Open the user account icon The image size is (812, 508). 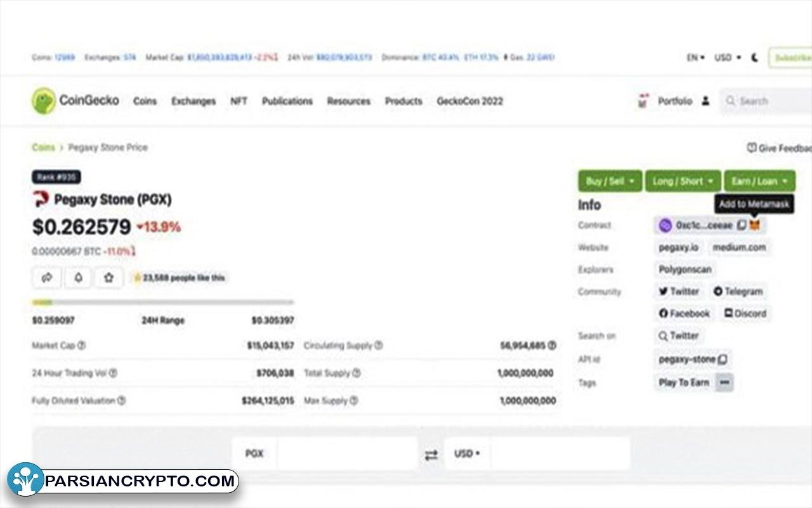click(x=705, y=101)
